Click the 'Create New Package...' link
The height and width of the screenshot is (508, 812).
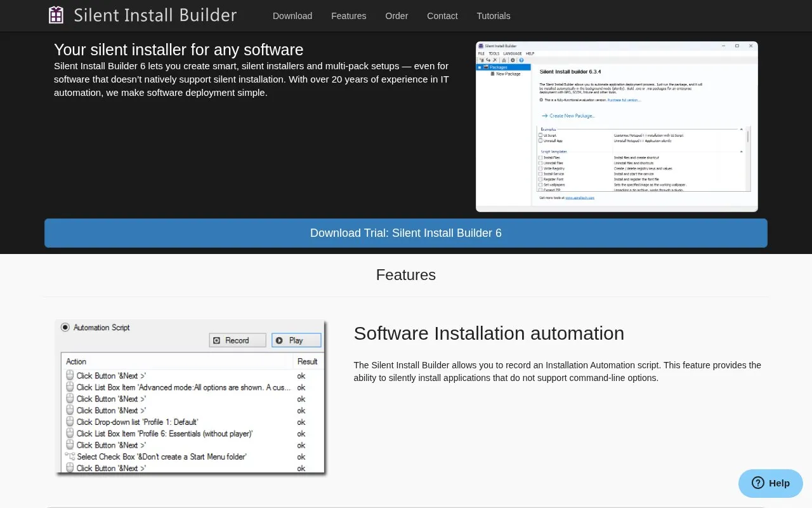click(572, 116)
